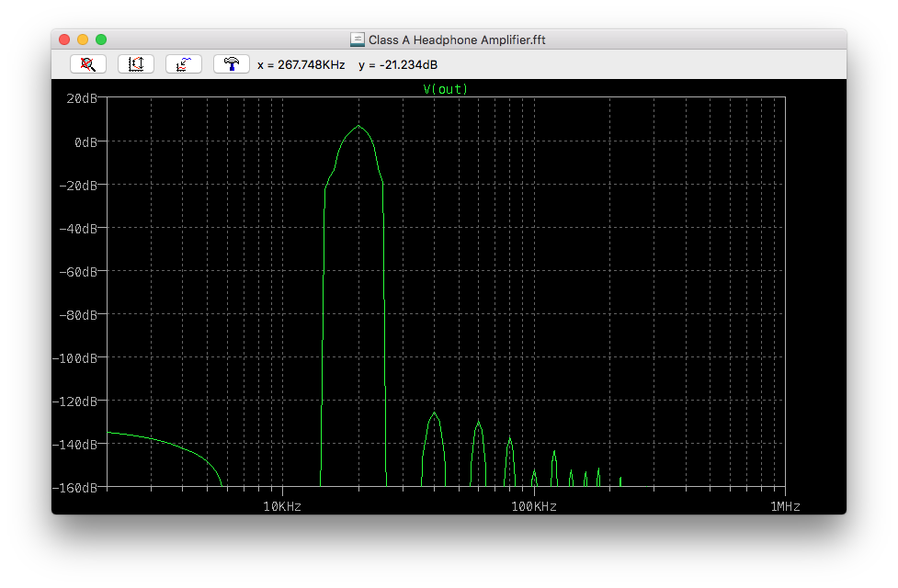Viewport: 898px width, 588px height.
Task: Click the add traces to plot icon
Action: (x=183, y=64)
